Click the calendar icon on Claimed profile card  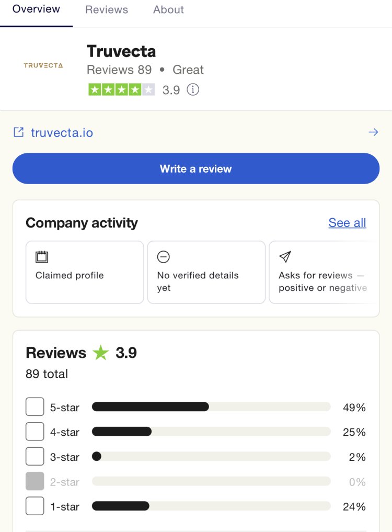[42, 257]
